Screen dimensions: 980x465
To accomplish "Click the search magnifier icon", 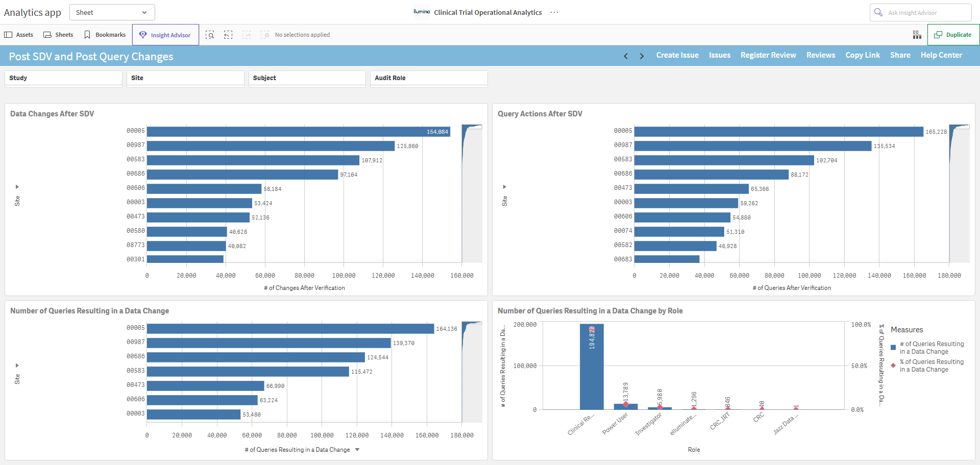I will (878, 12).
